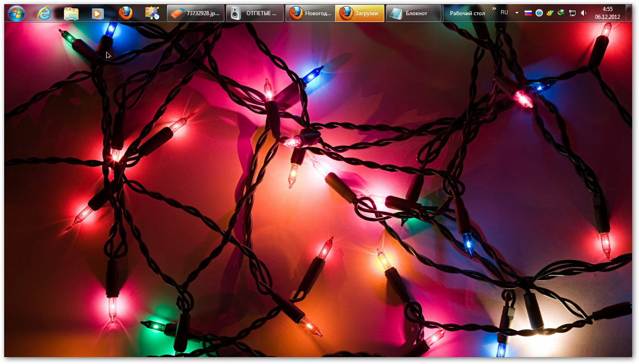
Task: Switch to the Новогод... Firefox window
Action: (x=310, y=13)
